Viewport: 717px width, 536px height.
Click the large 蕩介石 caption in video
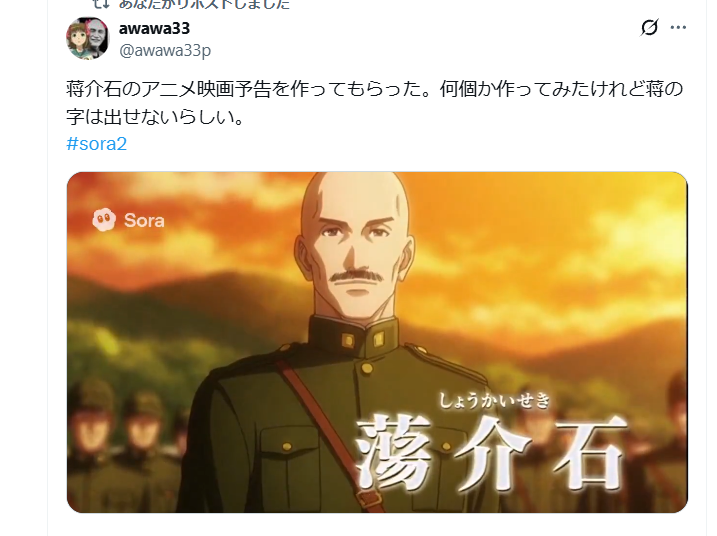pos(490,451)
